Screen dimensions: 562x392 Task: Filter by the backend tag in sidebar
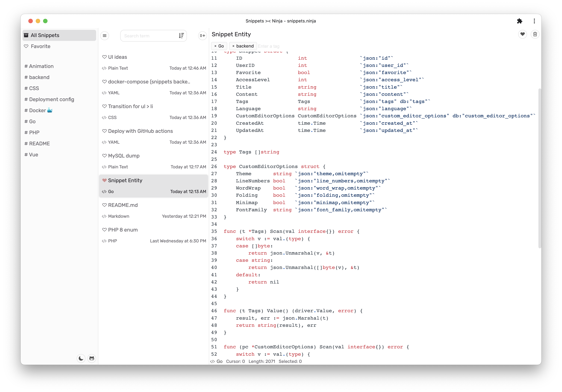[x=37, y=77]
